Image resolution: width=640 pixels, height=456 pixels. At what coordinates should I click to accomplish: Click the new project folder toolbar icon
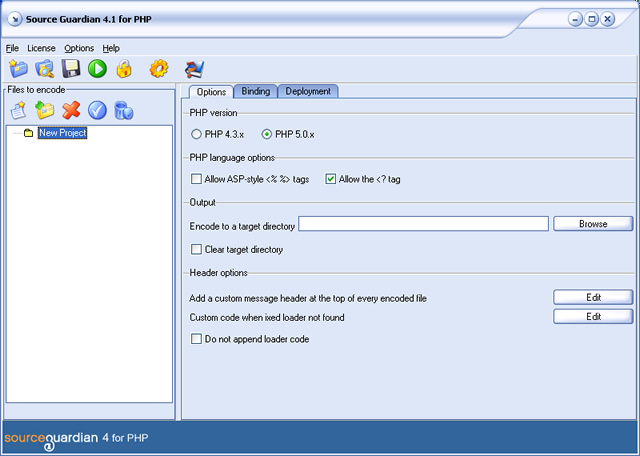(x=18, y=69)
